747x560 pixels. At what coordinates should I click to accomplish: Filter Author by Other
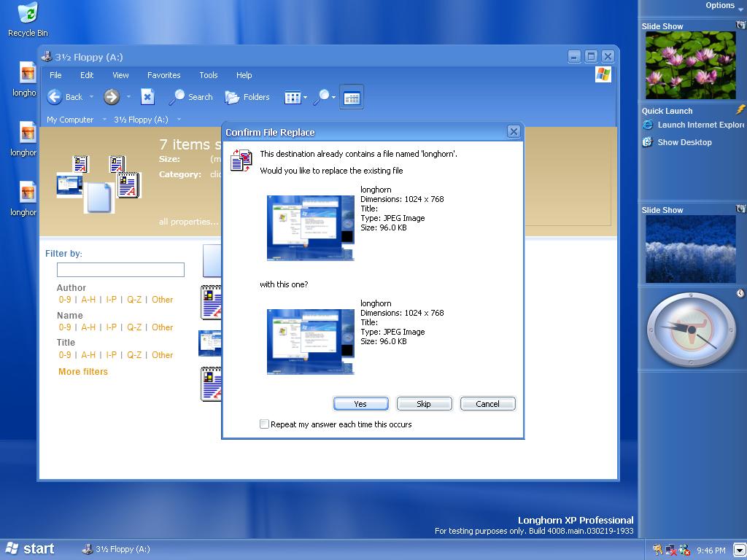163,300
